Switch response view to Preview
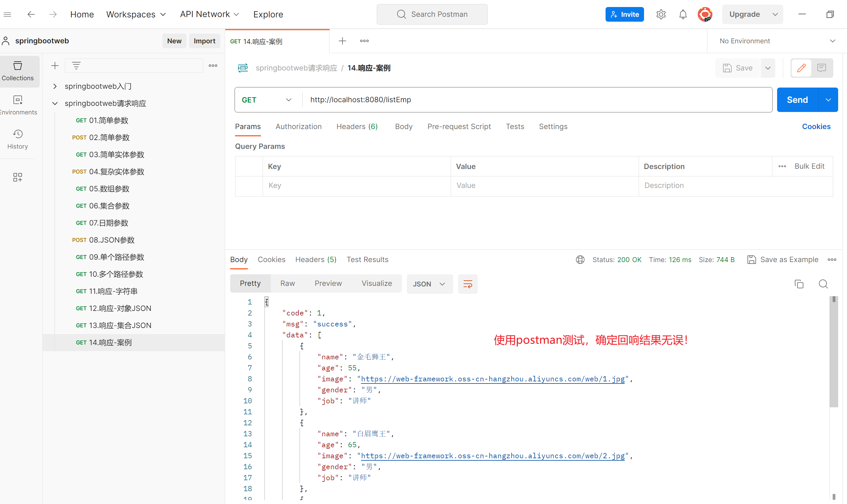847x504 pixels. pyautogui.click(x=328, y=284)
